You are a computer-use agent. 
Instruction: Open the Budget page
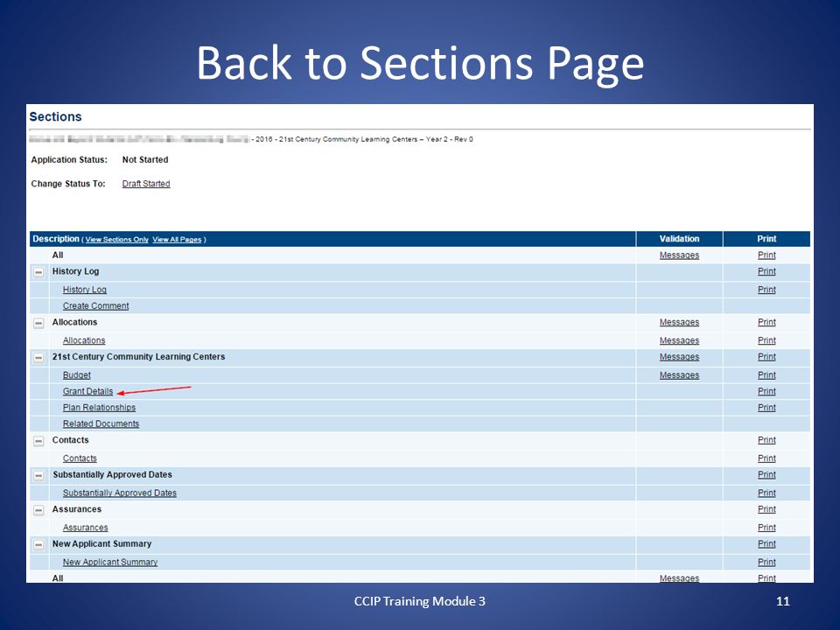[77, 375]
